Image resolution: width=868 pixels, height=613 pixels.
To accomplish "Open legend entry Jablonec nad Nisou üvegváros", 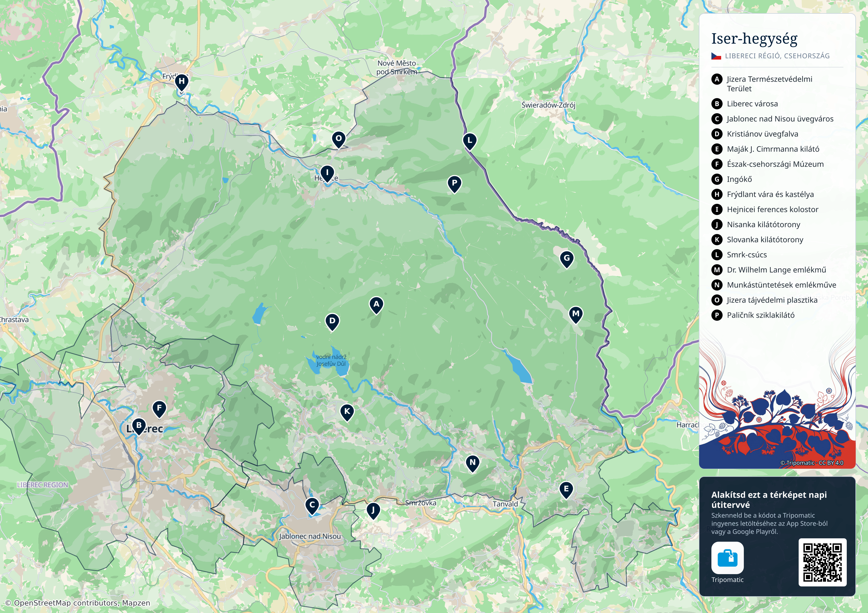I will coord(780,119).
